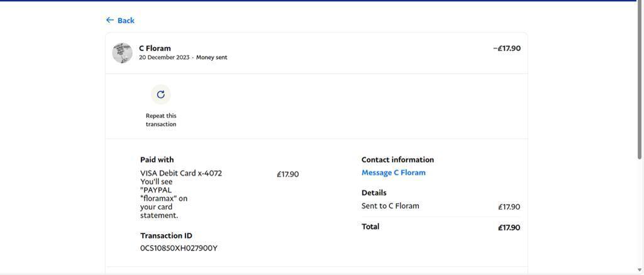Viewport: 644px width, 275px height.
Task: Open the Message C Floram link
Action: [393, 173]
